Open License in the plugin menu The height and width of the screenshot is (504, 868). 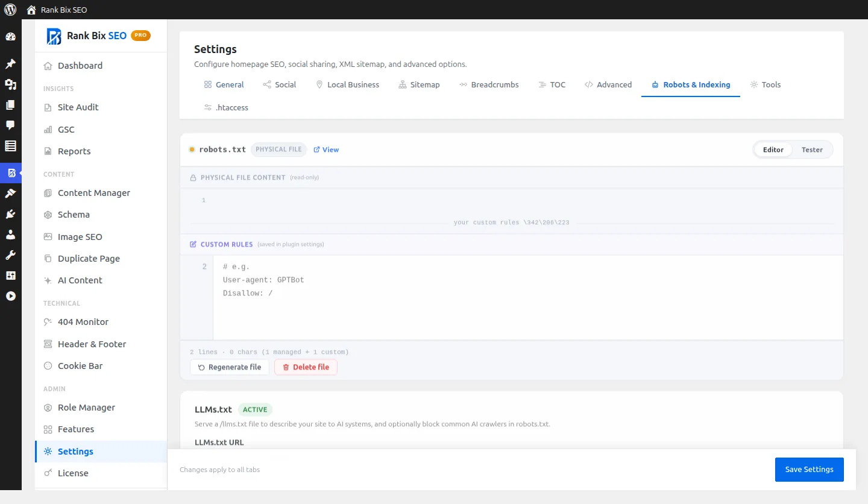tap(101, 473)
